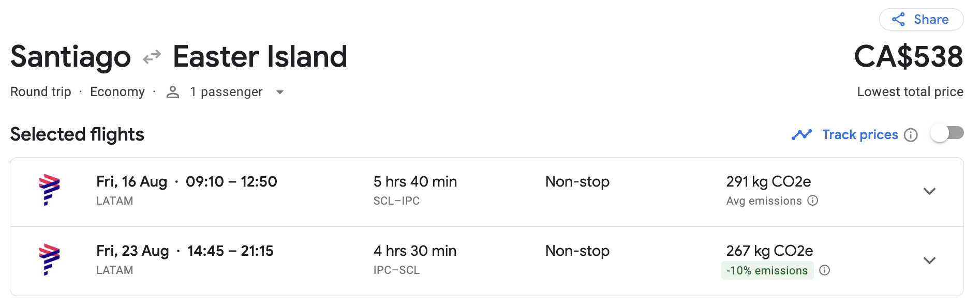Click the share network icon
This screenshot has width=980, height=308.
click(x=898, y=20)
